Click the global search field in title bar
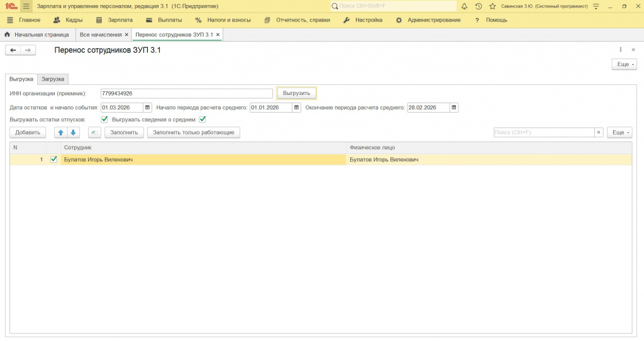This screenshot has width=644, height=341. (x=394, y=6)
